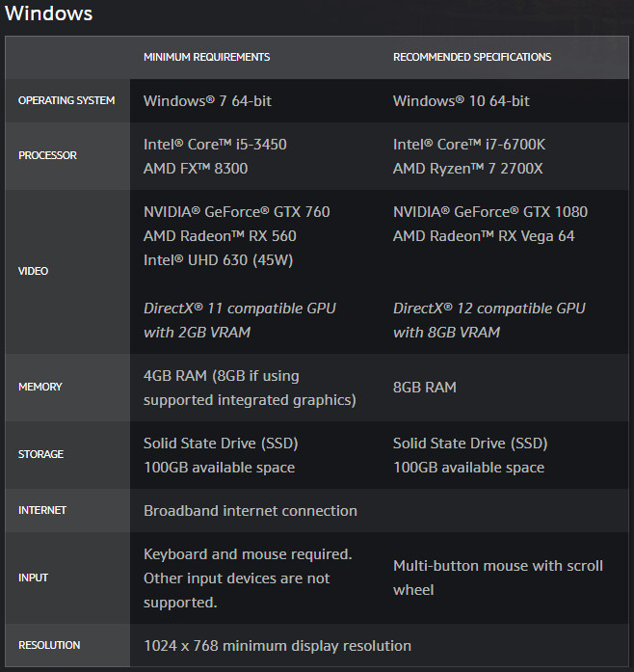Click the Windows 10 64-bit text

(x=462, y=101)
